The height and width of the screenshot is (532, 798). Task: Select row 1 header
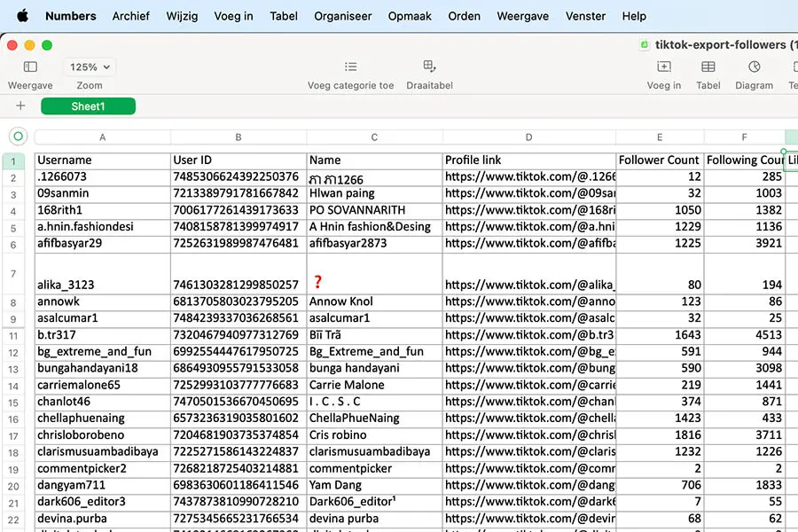(x=13, y=161)
